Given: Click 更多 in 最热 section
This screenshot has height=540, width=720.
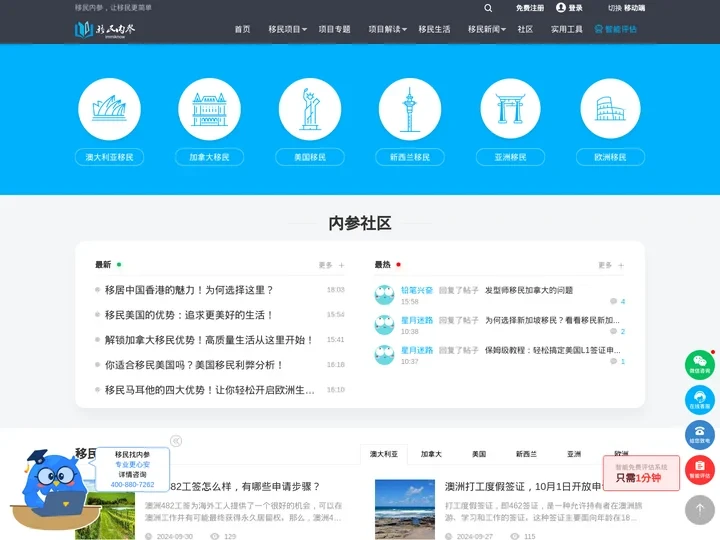Looking at the screenshot, I should coord(605,265).
